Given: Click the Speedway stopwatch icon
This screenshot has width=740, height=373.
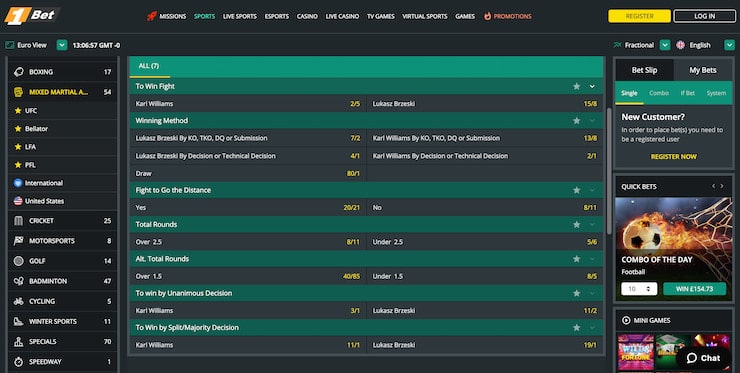Looking at the screenshot, I should 18,362.
